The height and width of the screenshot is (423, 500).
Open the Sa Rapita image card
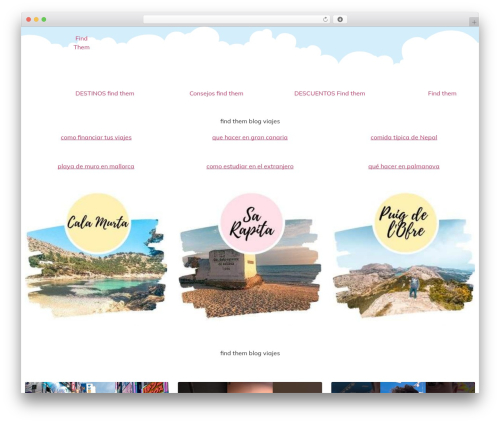coord(250,256)
